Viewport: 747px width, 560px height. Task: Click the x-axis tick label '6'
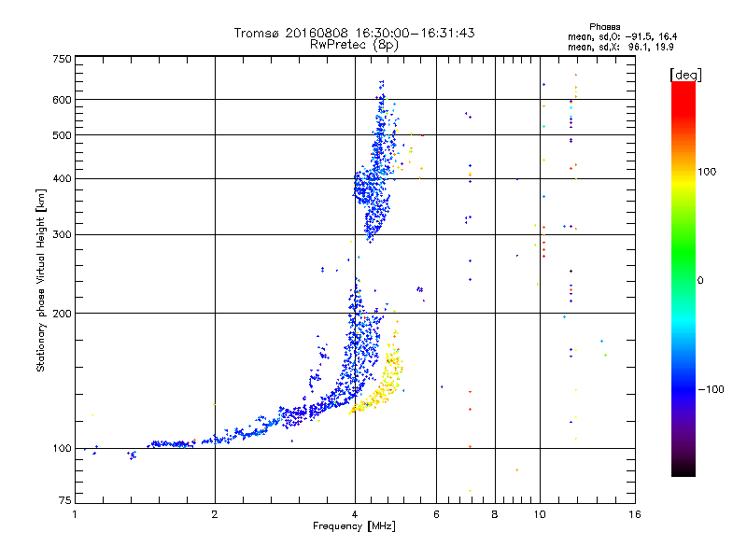click(x=436, y=514)
